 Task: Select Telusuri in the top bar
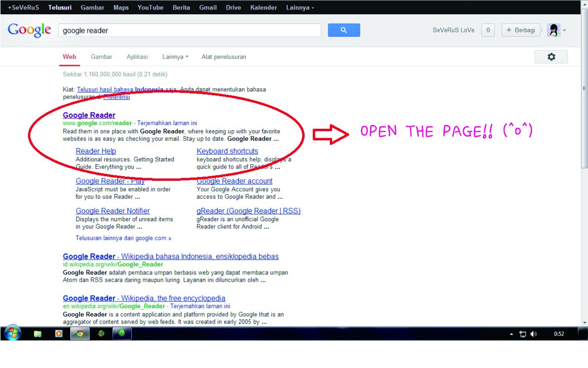pyautogui.click(x=60, y=7)
